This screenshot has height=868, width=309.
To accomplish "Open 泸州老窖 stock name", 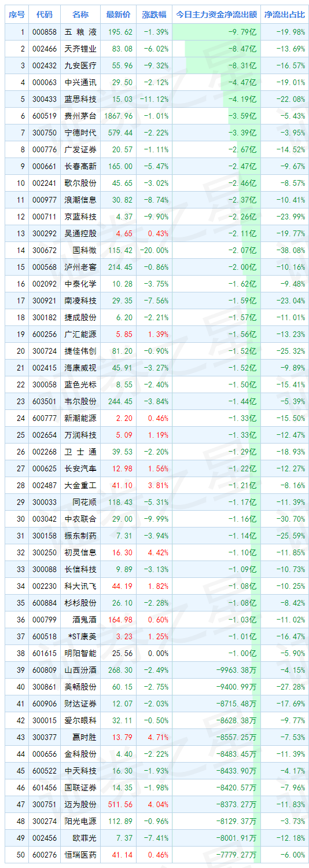I will click(x=81, y=266).
